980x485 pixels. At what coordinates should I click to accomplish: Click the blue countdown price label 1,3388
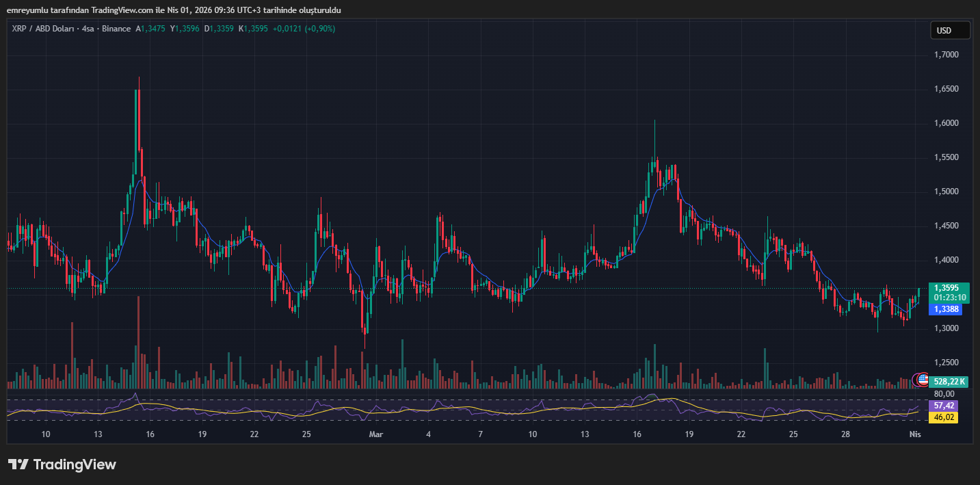point(948,309)
